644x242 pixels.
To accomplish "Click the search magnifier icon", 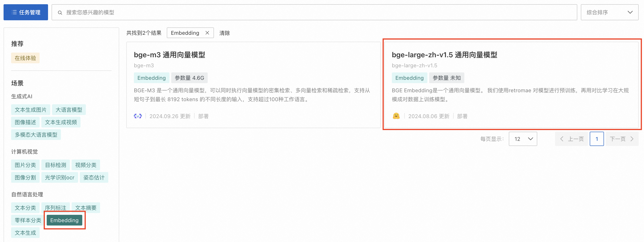I will pyautogui.click(x=60, y=12).
